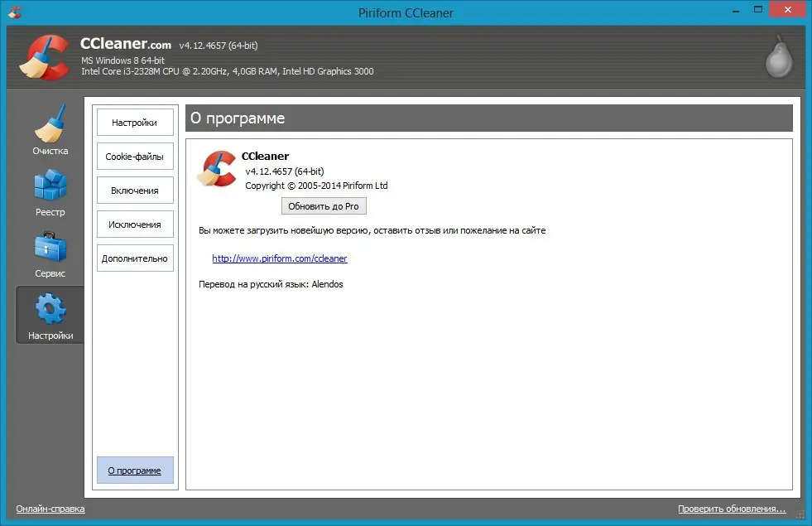
Task: Close the CCleaner window
Action: [788, 9]
